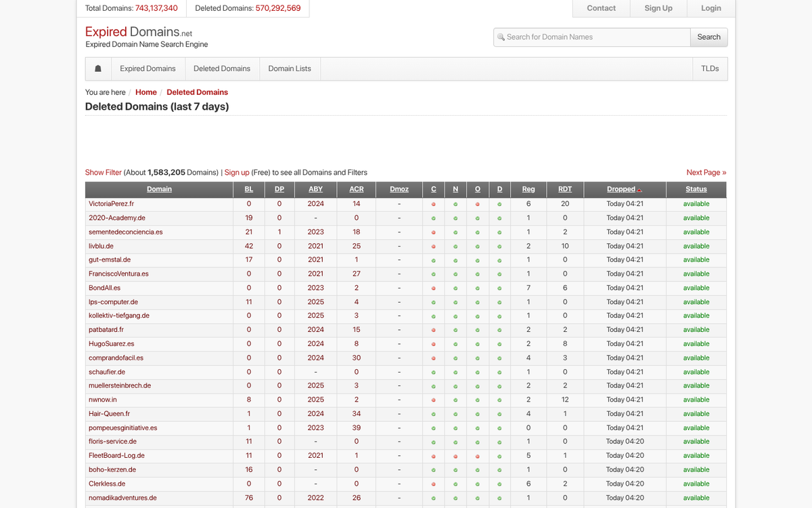
Task: Click the green N indicator for livblu.de
Action: coord(455,246)
